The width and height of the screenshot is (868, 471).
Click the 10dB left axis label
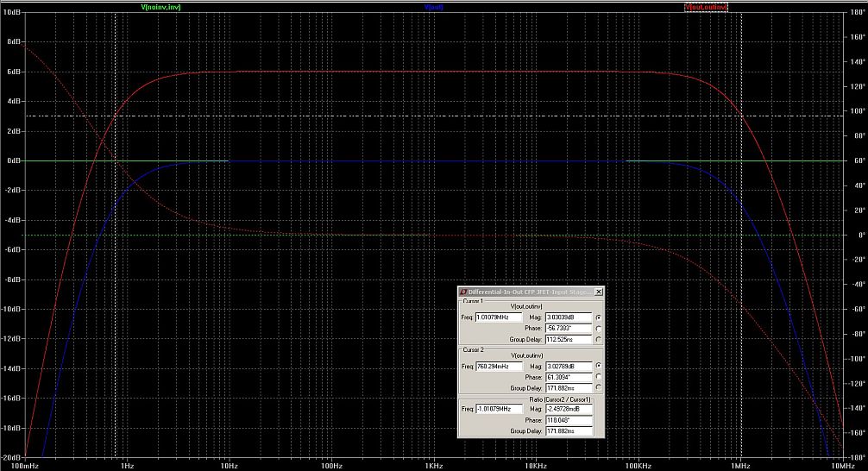[11, 11]
